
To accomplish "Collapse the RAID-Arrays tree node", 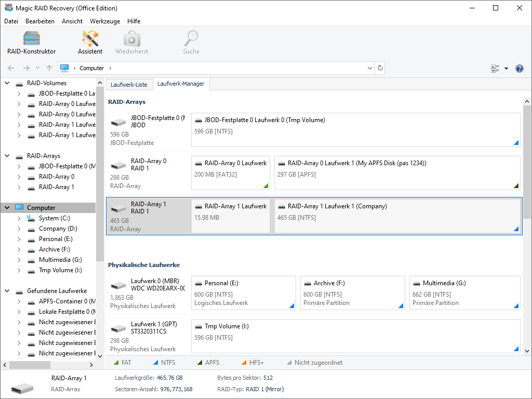I will pos(7,156).
